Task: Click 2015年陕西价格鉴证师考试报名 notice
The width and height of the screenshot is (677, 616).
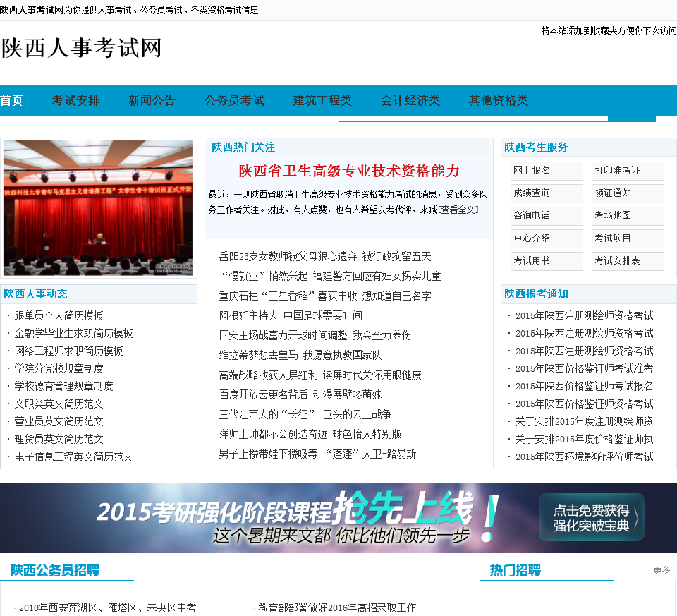Action: click(x=584, y=386)
